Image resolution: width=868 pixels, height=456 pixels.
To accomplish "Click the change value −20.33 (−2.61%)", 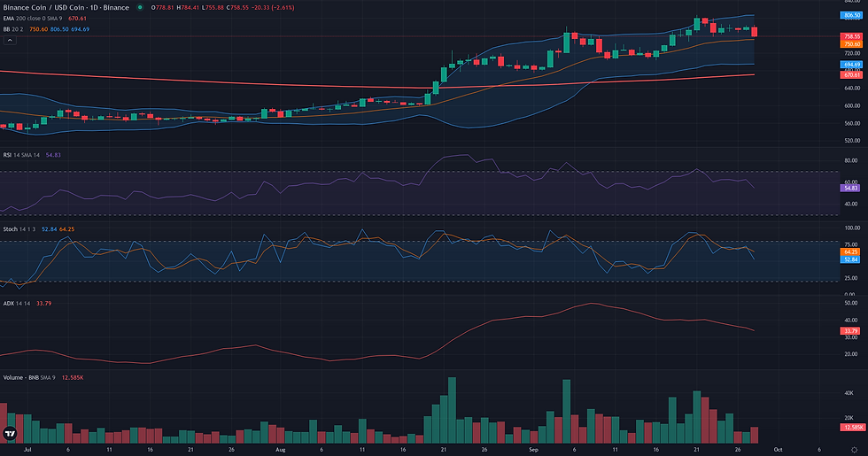I will click(x=273, y=8).
